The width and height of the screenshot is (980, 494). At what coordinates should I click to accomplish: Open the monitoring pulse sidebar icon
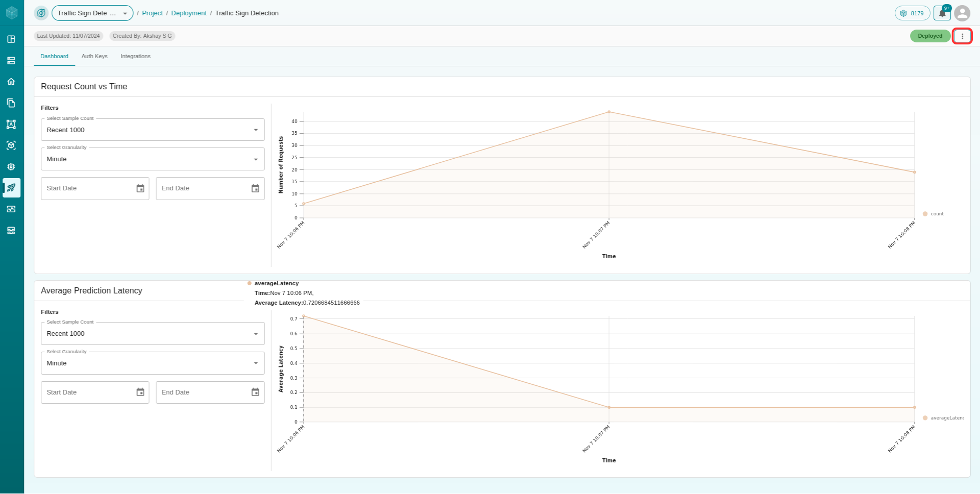click(11, 209)
